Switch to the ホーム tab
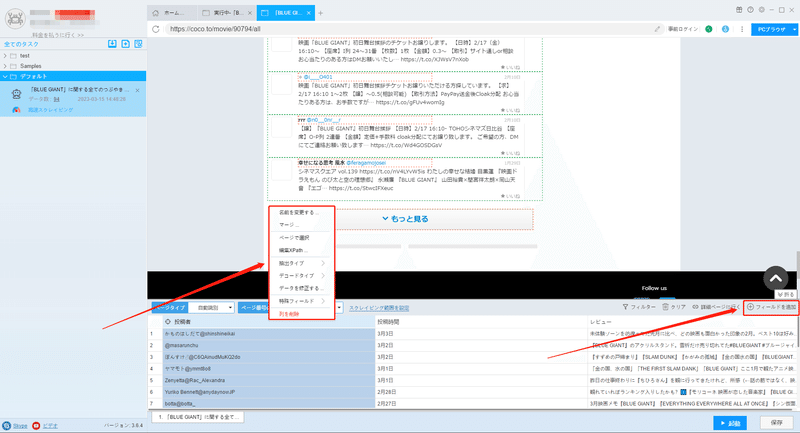 point(173,13)
